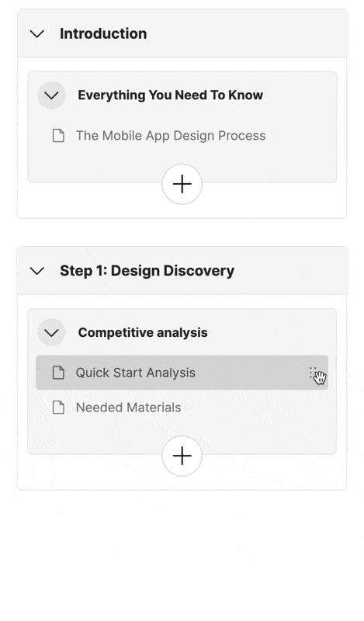Click the Needed Materials document icon
Image resolution: width=364 pixels, height=621 pixels.
[x=59, y=407]
